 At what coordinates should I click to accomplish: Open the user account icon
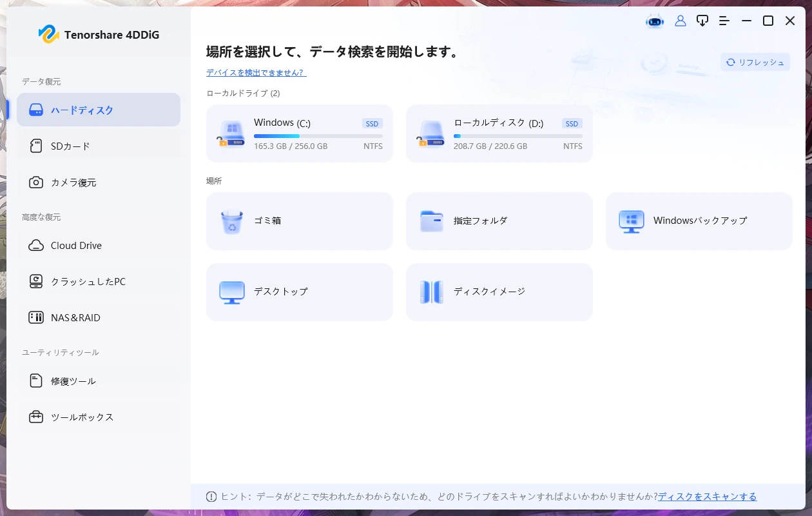tap(681, 21)
